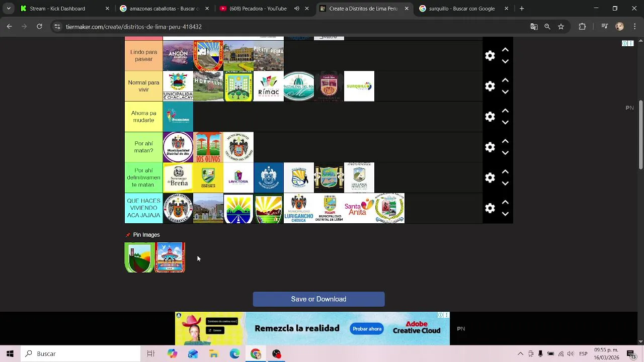Show hidden system tray icons

(520, 354)
